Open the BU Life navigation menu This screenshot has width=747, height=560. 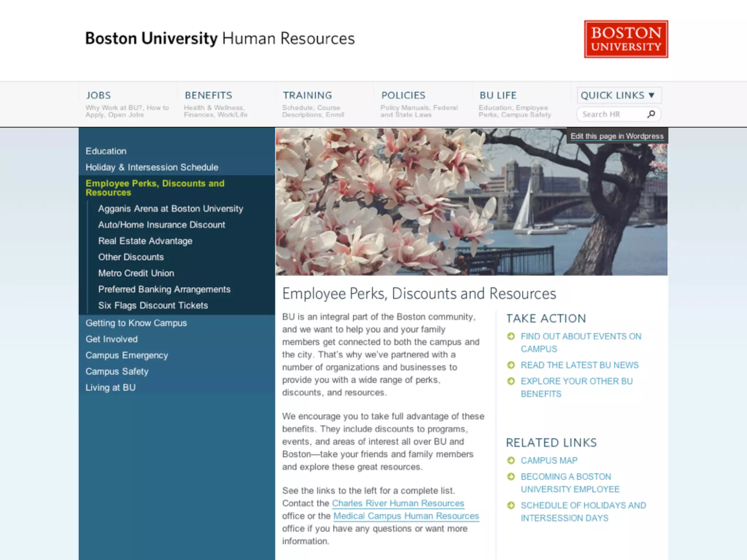(498, 95)
